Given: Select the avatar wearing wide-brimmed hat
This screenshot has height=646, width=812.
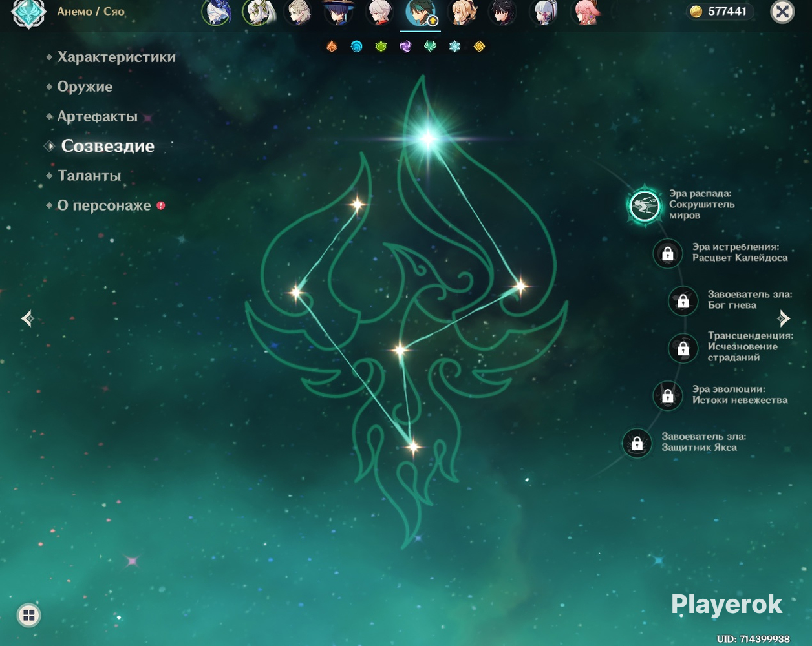Looking at the screenshot, I should [339, 12].
